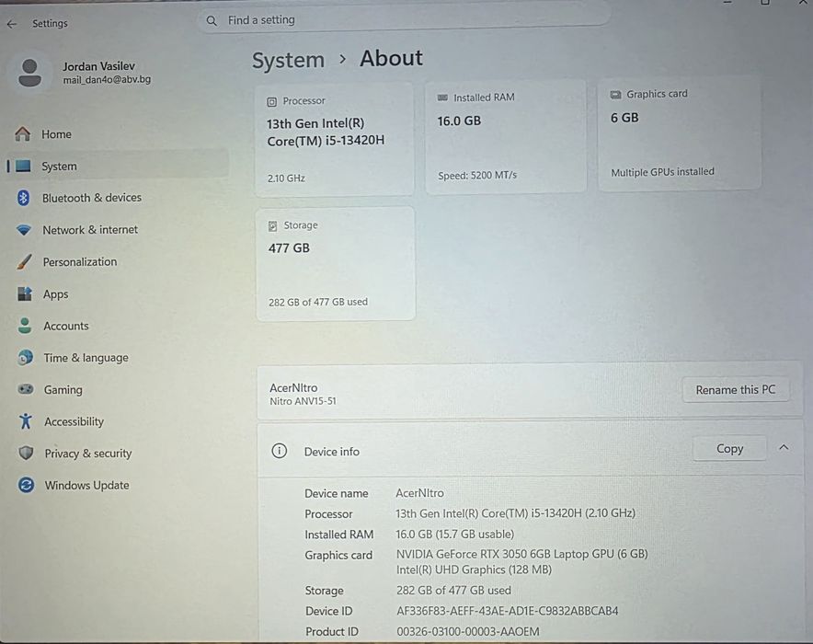Open the Jordan Vasilev profile avatar
Viewport: 813px width, 644px height.
click(29, 73)
